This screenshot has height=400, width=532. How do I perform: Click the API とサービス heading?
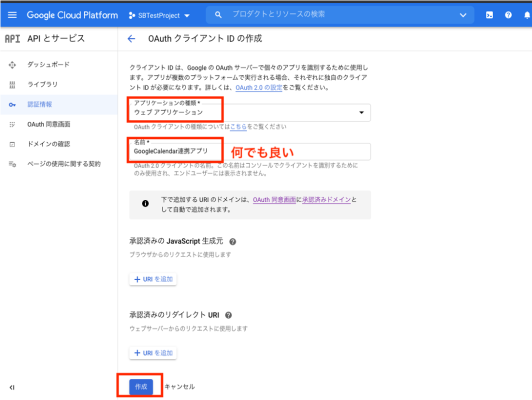(x=56, y=39)
